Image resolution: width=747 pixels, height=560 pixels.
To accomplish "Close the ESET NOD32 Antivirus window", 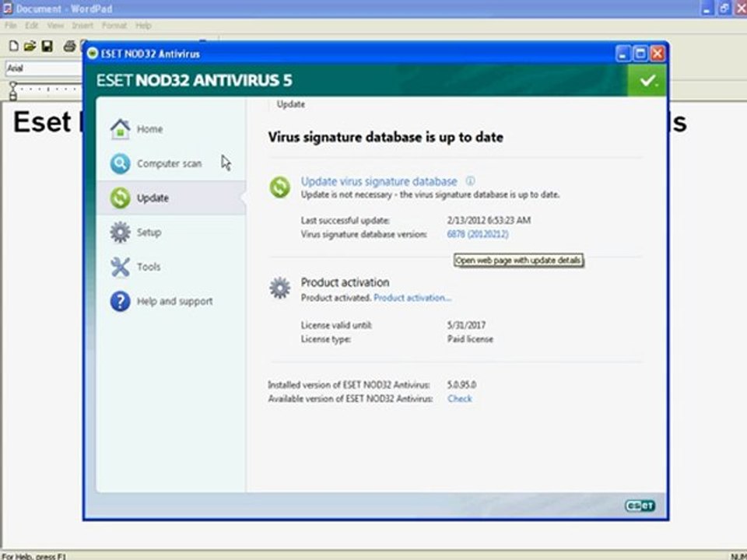I will tap(658, 54).
